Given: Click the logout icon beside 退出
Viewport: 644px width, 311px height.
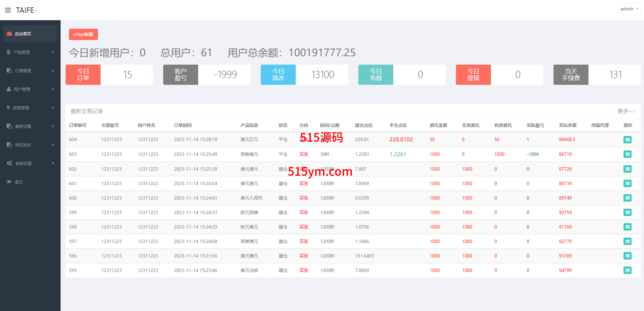Looking at the screenshot, I should point(9,182).
